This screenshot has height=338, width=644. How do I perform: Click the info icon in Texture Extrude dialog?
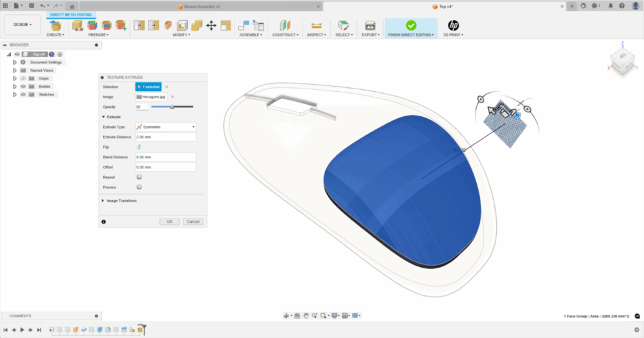point(104,222)
